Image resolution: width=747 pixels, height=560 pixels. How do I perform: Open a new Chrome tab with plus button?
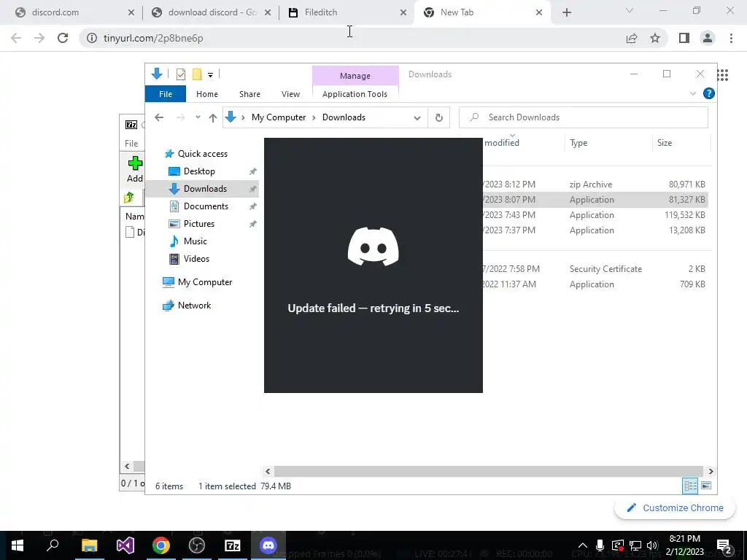click(566, 12)
